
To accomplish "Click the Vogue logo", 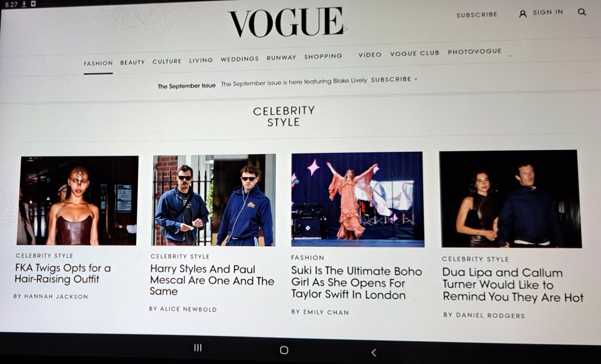I will coord(286,22).
